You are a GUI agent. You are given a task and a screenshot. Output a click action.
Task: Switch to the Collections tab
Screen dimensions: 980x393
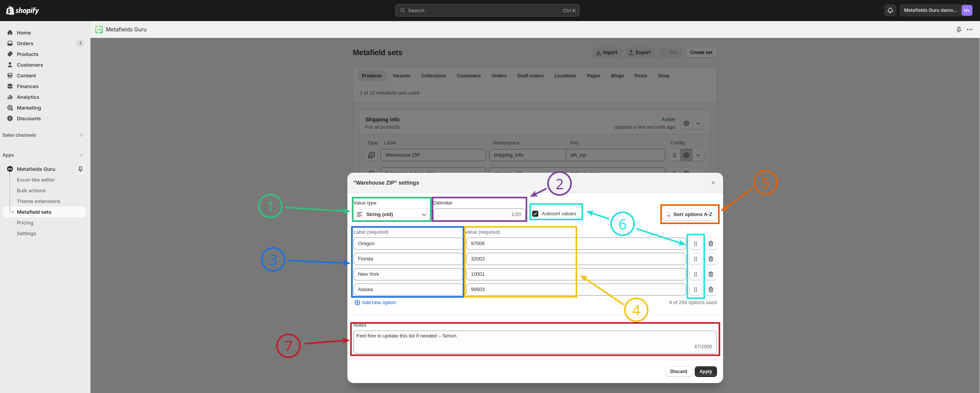pos(434,76)
